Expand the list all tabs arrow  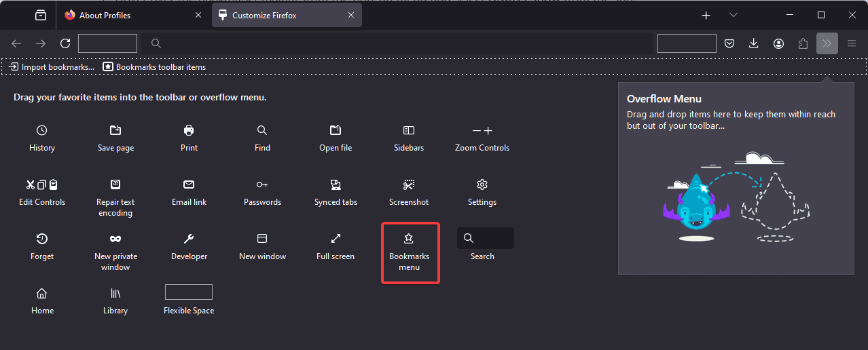734,15
